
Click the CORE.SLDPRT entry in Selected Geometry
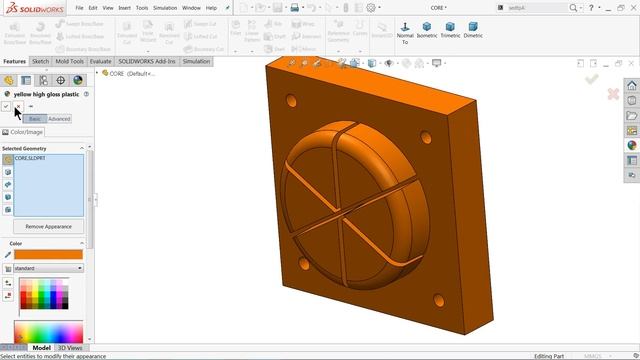(x=30, y=158)
